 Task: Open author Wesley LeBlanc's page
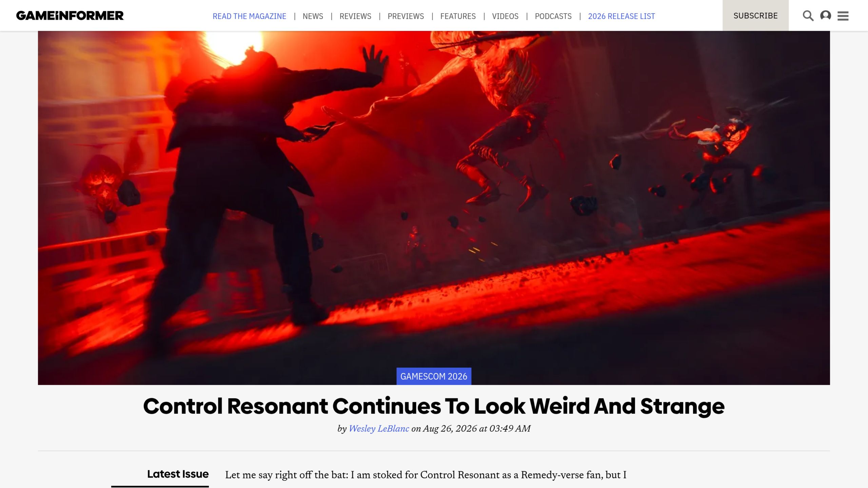pos(379,429)
